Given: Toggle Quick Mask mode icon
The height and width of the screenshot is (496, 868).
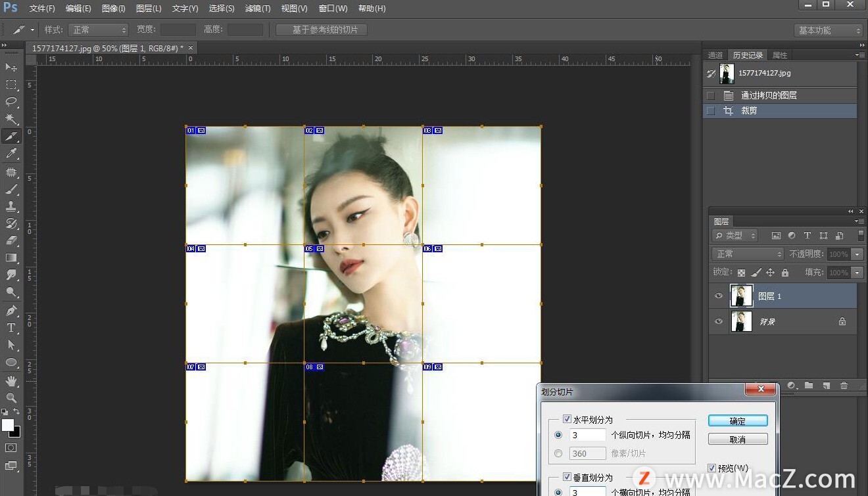Looking at the screenshot, I should coord(11,447).
